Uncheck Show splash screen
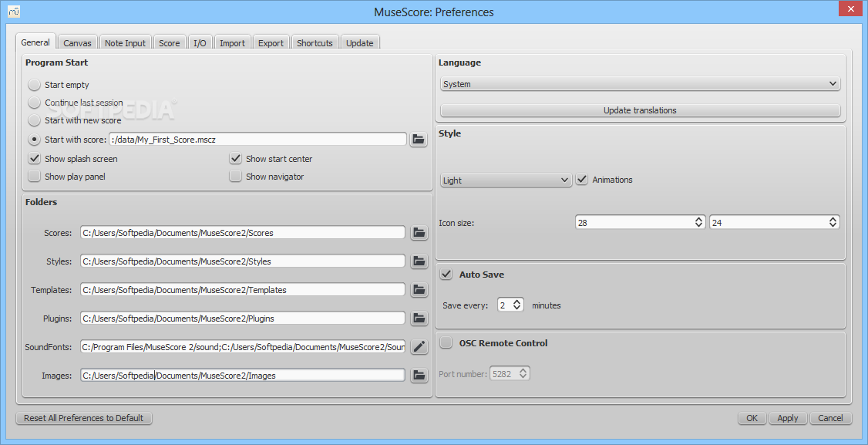 tap(35, 159)
